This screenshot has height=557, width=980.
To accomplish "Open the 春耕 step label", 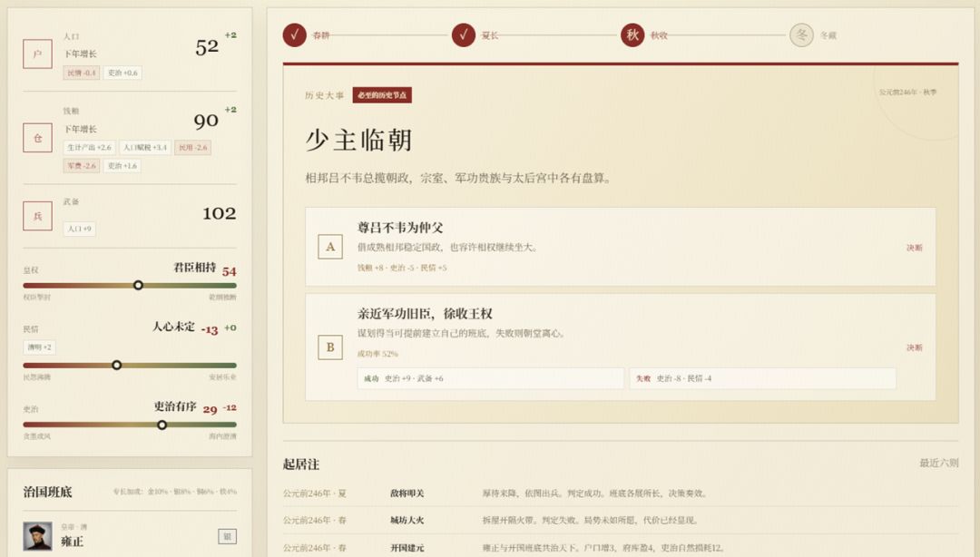I will click(321, 35).
